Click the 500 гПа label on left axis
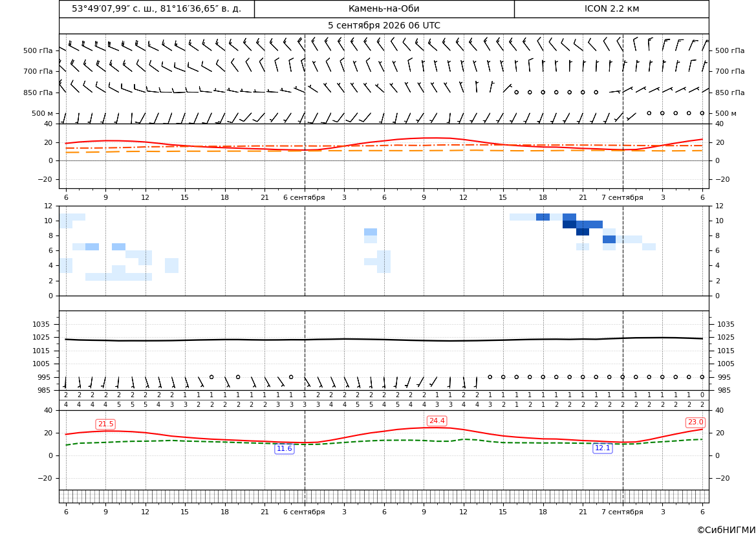This screenshot has height=535, width=756. click(x=38, y=50)
